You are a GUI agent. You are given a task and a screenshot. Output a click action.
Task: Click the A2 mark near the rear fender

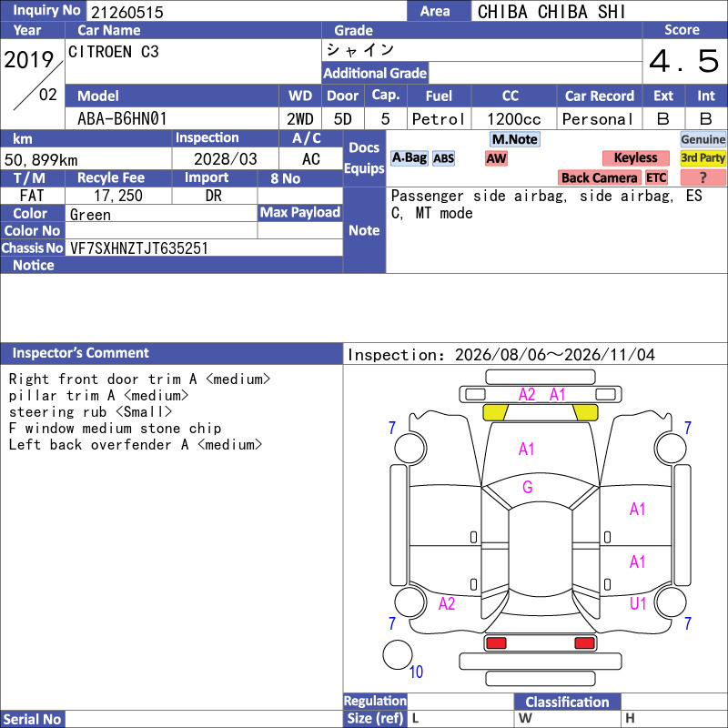click(447, 603)
